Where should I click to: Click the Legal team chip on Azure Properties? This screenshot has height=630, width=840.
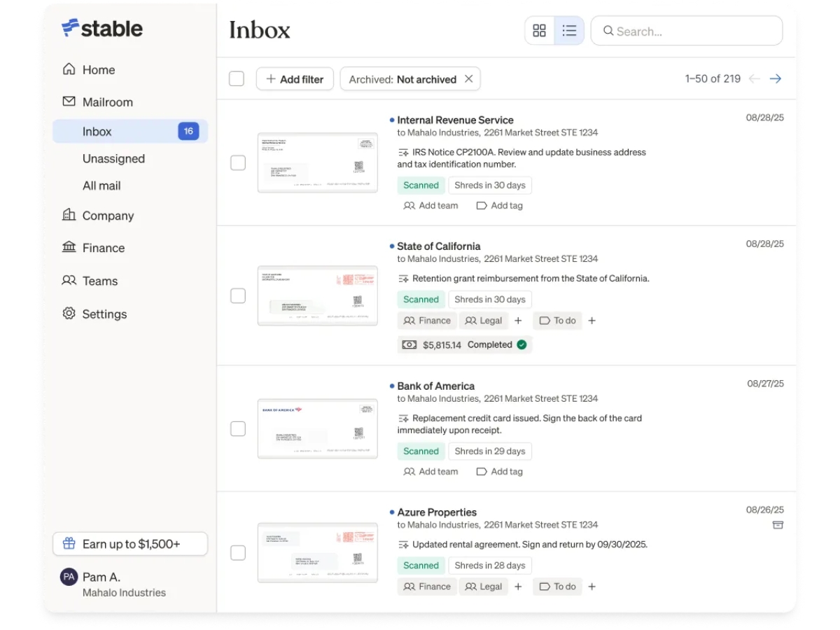pos(484,587)
